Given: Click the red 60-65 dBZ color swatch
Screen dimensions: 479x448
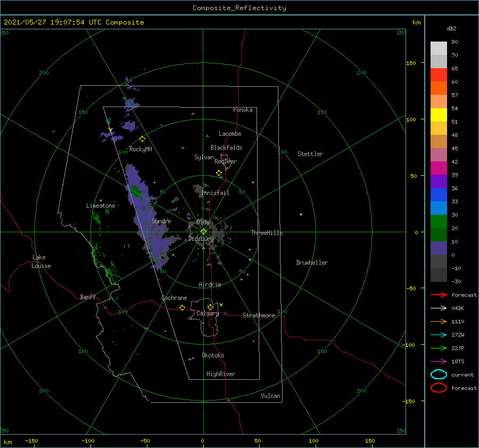Looking at the screenshot, I should (x=439, y=75).
